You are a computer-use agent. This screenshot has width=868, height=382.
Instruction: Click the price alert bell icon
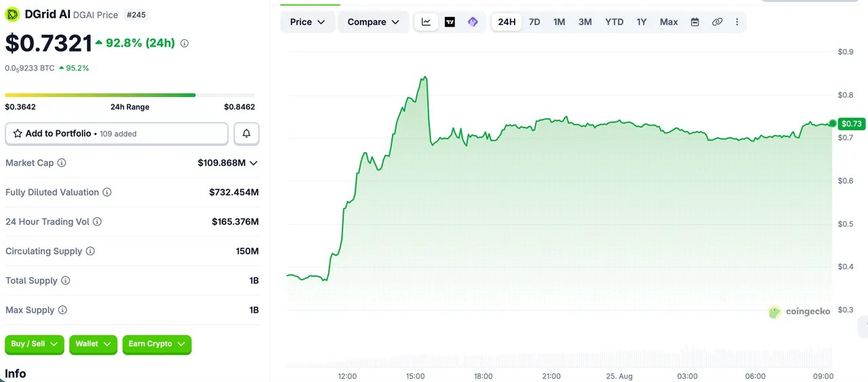(246, 134)
